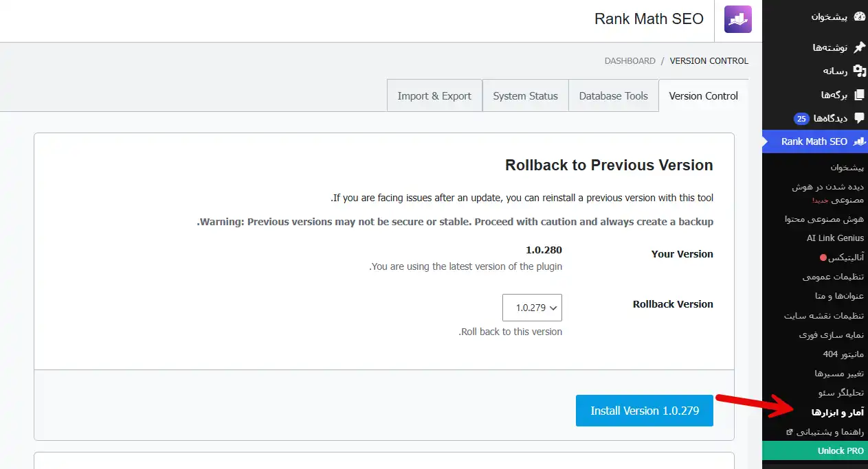
Task: Click the dashboard gauge icon in the sidebar
Action: click(859, 17)
